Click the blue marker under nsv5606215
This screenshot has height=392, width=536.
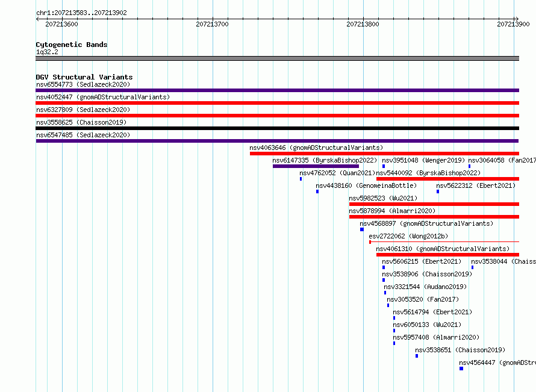point(384,267)
